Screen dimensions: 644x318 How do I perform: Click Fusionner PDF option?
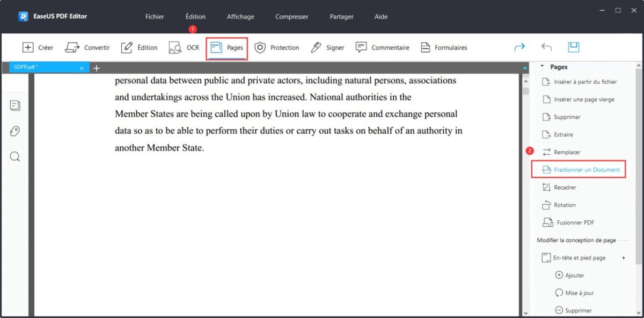tap(568, 222)
